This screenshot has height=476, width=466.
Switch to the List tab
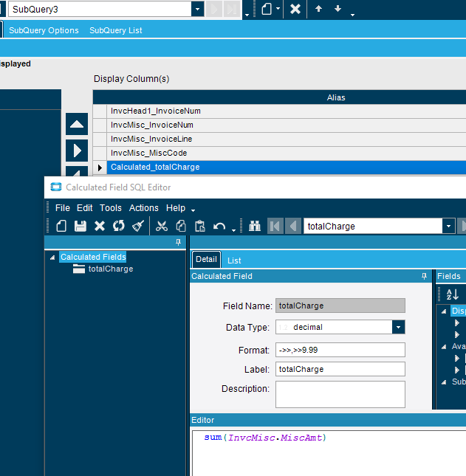click(234, 261)
